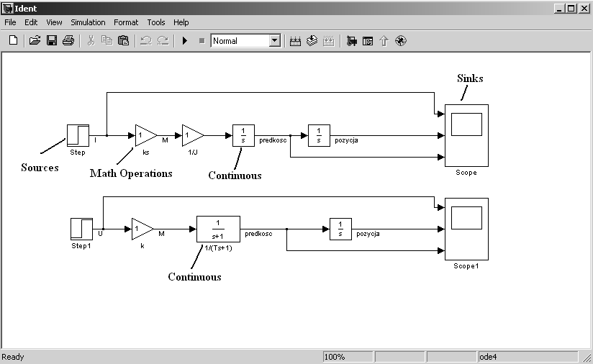593x364 pixels.
Task: Click the Paste clipboard icon in the toolbar
Action: pyautogui.click(x=123, y=41)
